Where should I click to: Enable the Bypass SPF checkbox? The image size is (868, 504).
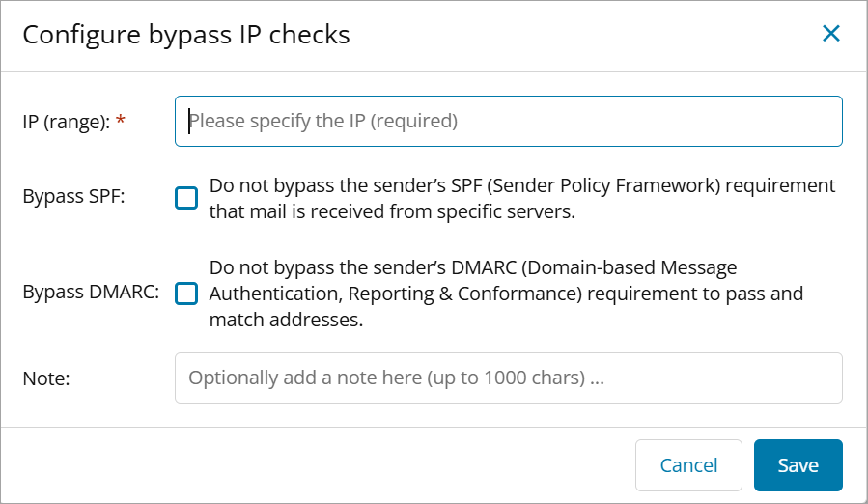[x=186, y=198]
